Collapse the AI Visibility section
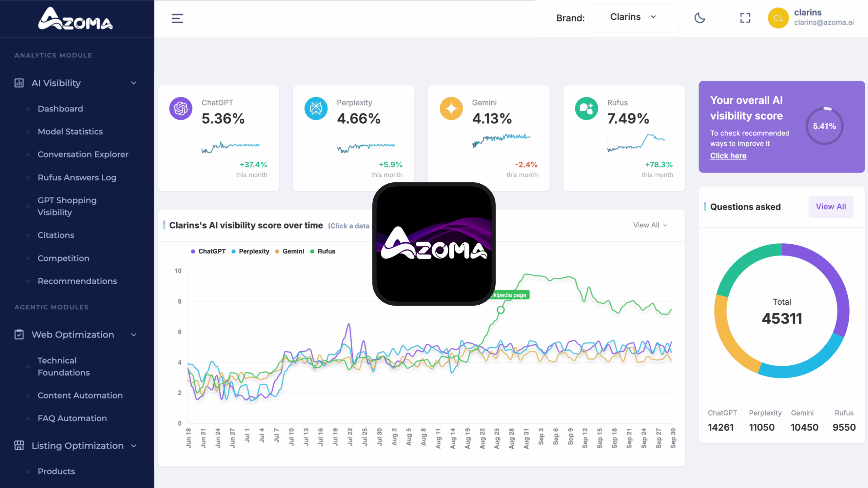This screenshot has height=488, width=868. (134, 83)
